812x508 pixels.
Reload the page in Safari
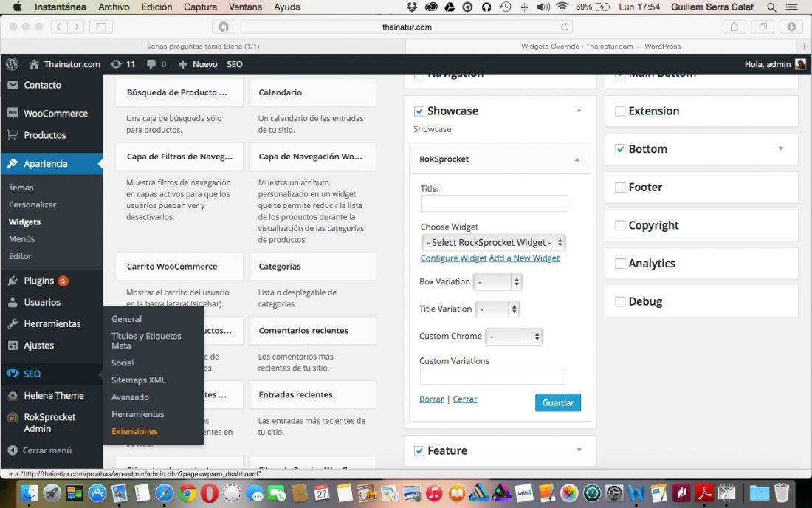(565, 27)
